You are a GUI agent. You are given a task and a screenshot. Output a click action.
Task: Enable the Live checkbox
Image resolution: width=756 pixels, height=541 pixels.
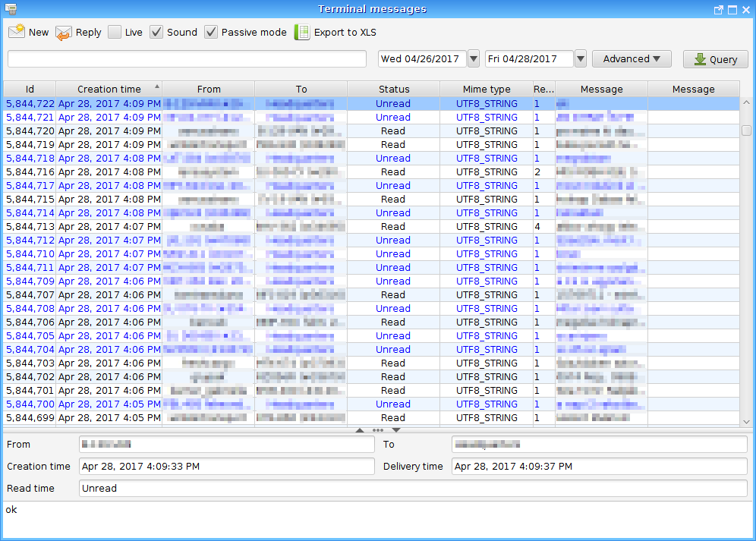tap(115, 32)
